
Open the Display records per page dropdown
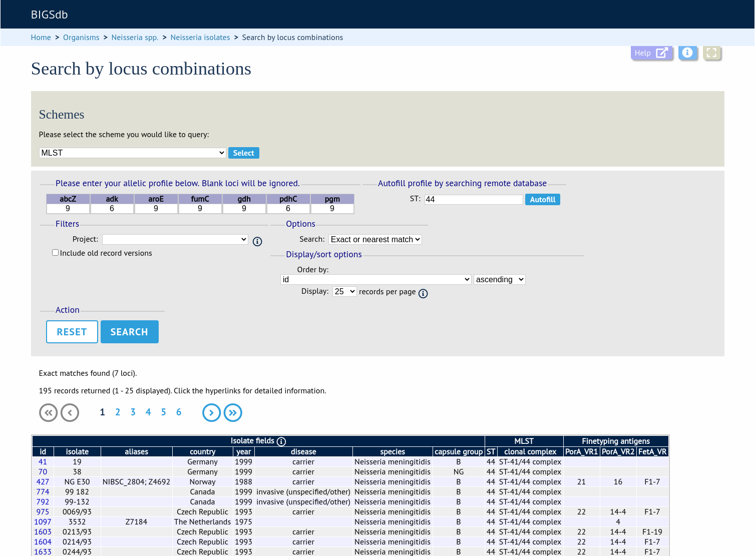point(344,292)
